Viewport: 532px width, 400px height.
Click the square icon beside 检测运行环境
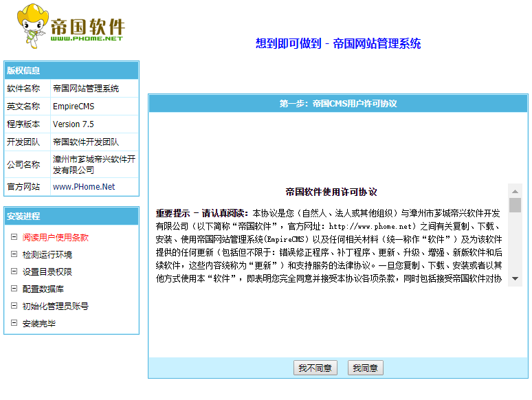pos(14,254)
